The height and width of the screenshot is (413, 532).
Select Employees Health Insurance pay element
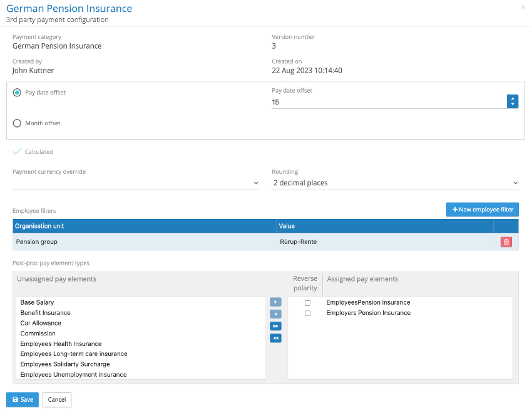(61, 344)
